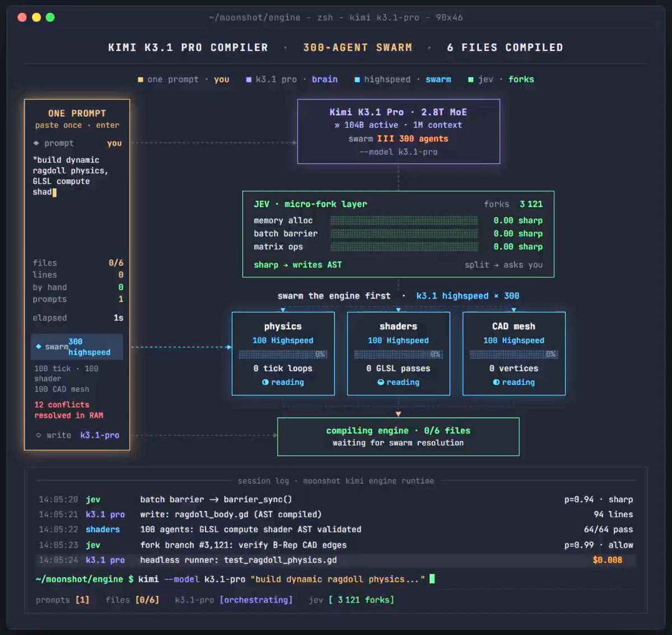672x635 pixels.
Task: Click the "forks 3 121" counter in JEV box
Action: [x=514, y=204]
